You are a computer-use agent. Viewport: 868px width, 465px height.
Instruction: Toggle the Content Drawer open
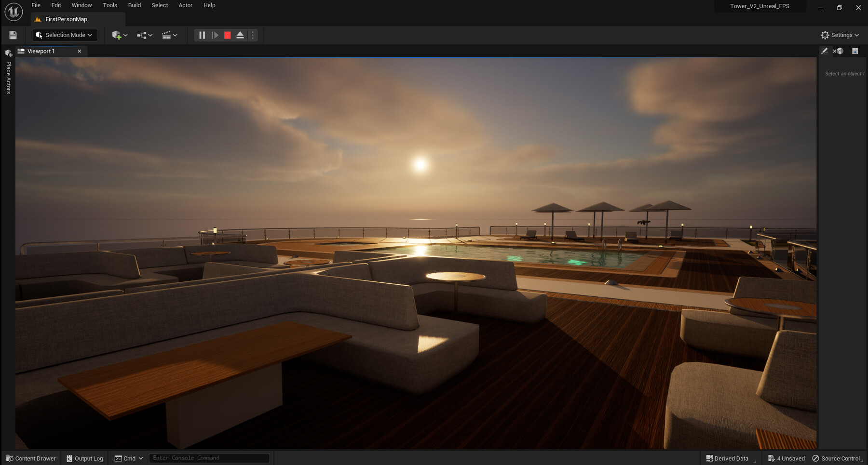pyautogui.click(x=31, y=458)
